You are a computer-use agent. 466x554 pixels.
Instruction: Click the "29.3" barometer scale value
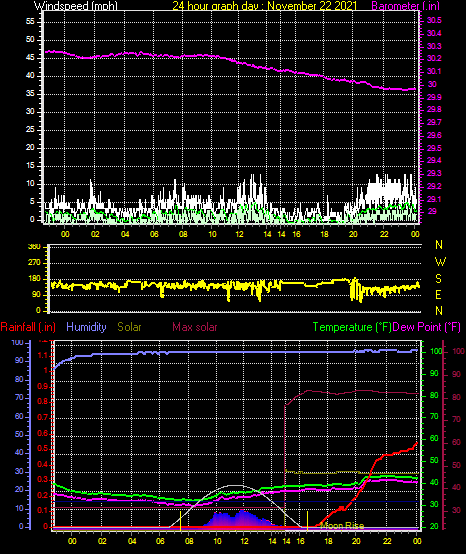click(434, 173)
